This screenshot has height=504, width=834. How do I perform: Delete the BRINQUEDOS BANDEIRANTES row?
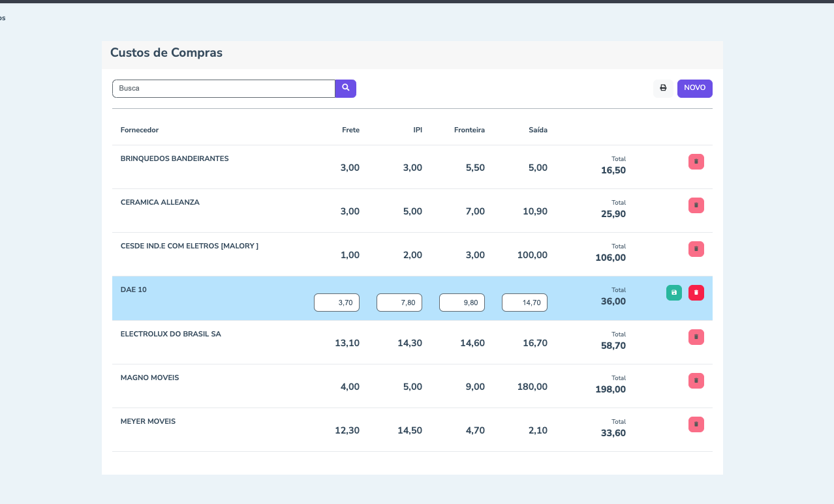pyautogui.click(x=696, y=162)
